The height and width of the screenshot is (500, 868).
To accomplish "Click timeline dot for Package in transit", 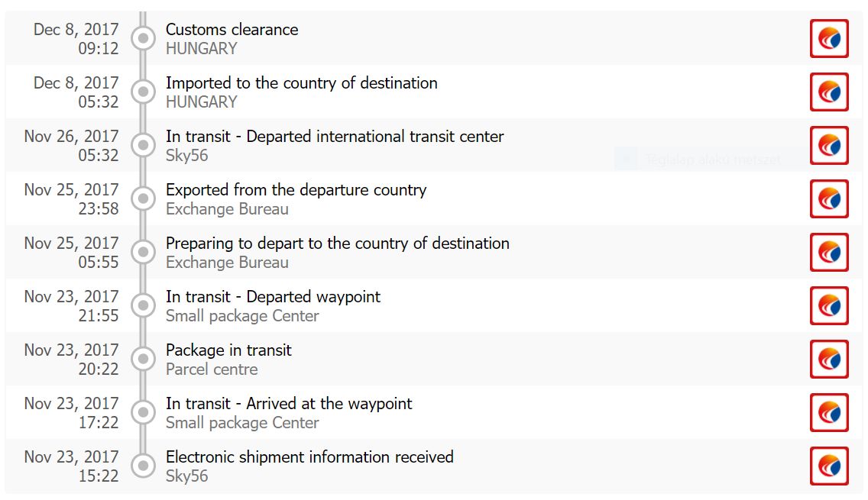I will click(x=143, y=359).
